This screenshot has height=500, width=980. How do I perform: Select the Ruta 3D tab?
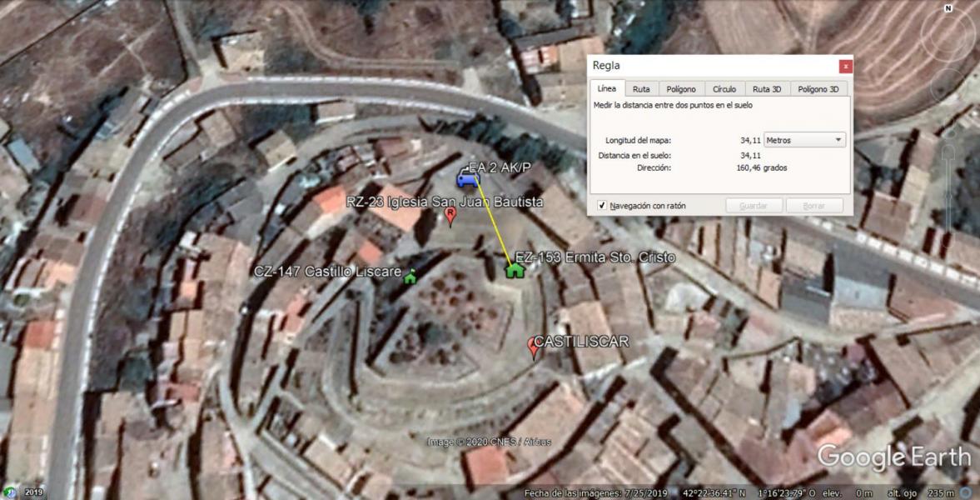[x=767, y=89]
